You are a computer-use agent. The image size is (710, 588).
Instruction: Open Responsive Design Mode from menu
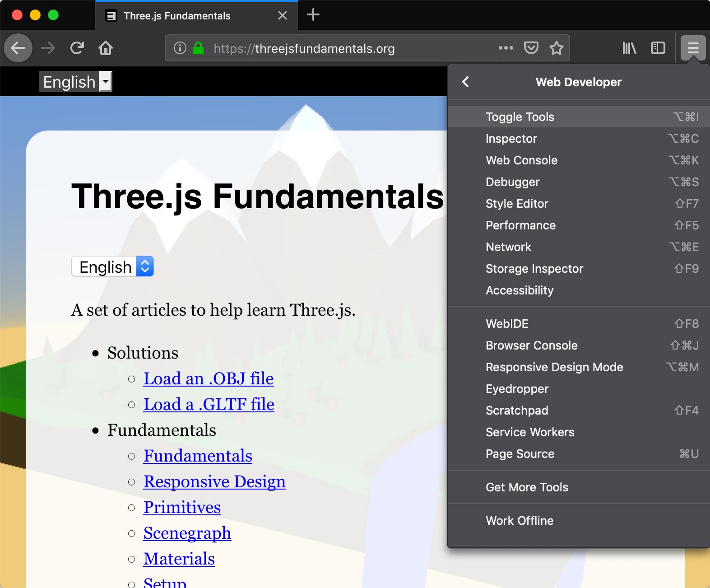click(554, 367)
